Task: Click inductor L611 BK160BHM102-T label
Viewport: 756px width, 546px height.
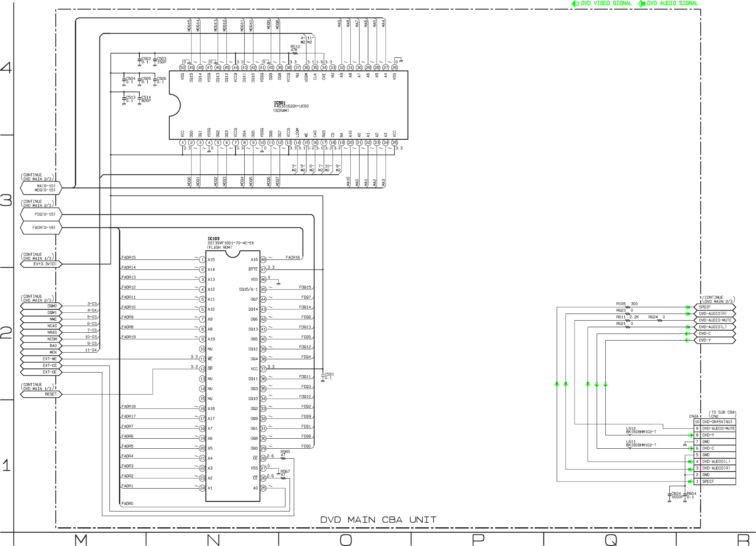Action: (641, 443)
